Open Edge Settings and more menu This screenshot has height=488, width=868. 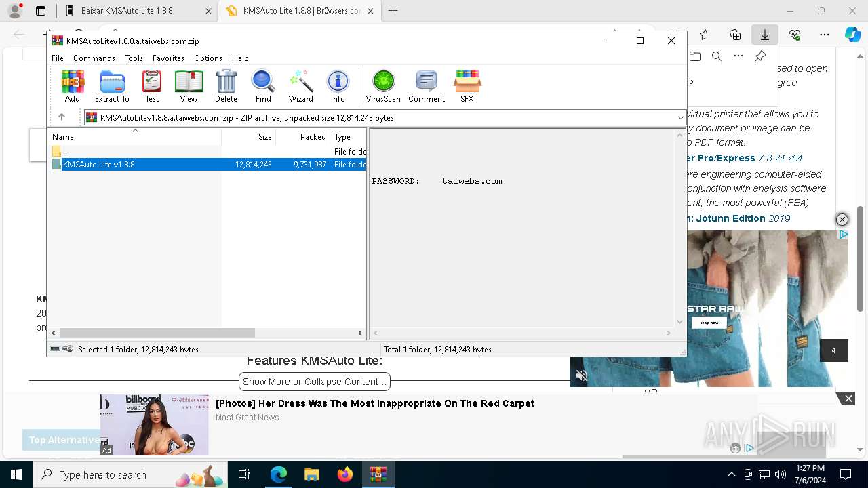(x=825, y=35)
